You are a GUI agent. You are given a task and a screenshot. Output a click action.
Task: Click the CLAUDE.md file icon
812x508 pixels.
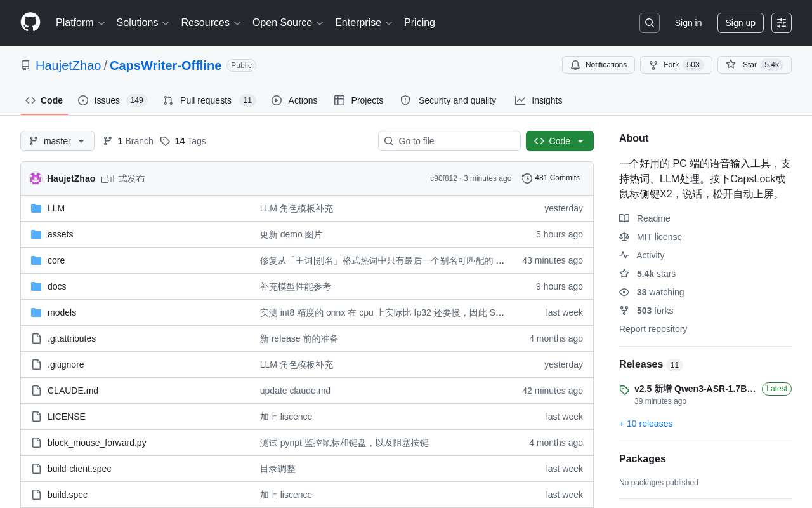36,391
